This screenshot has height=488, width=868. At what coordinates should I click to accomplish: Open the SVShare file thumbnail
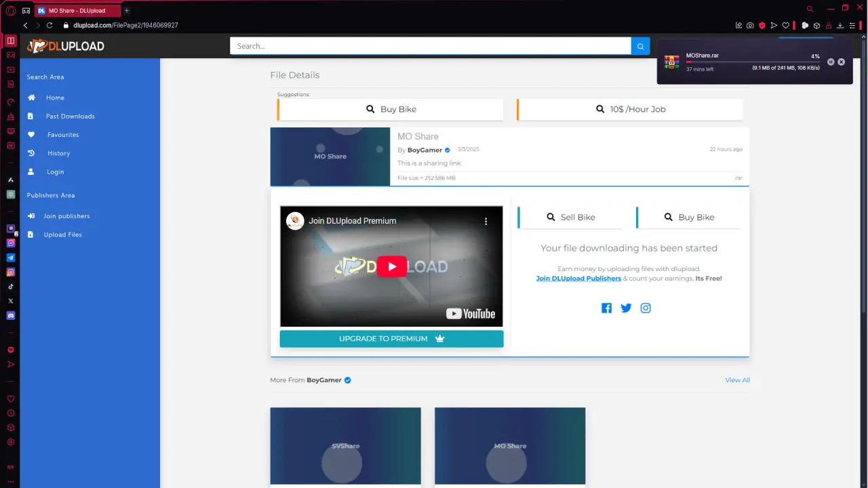click(x=345, y=446)
